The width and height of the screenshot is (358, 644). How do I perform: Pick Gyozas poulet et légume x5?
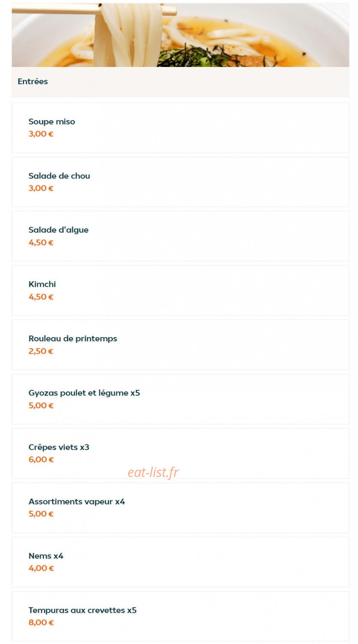coord(180,399)
